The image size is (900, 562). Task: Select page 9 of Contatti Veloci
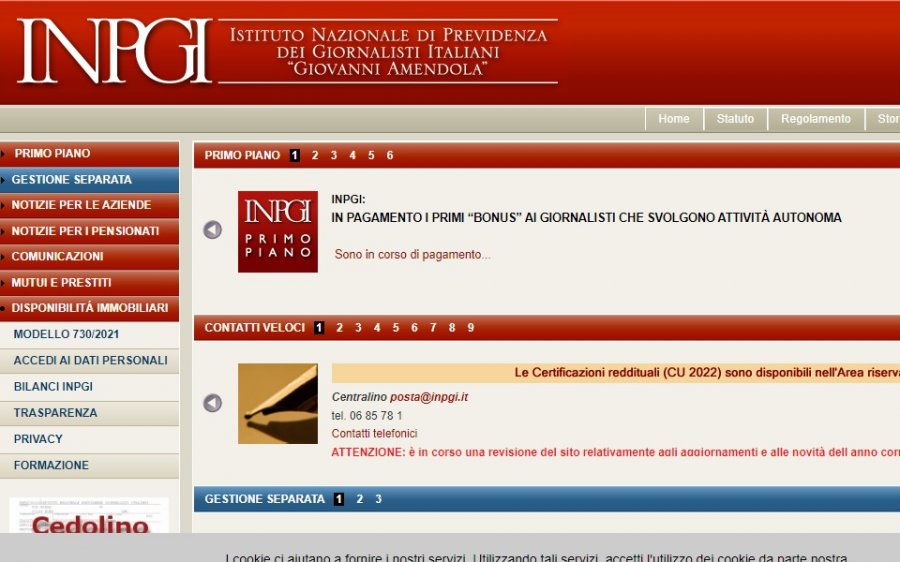[471, 328]
